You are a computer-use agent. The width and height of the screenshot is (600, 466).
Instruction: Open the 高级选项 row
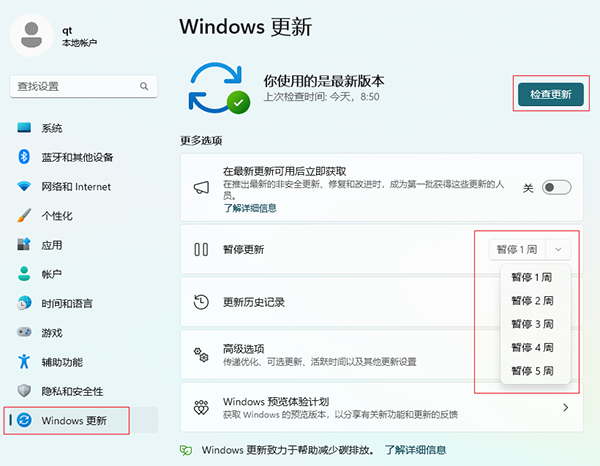point(382,355)
